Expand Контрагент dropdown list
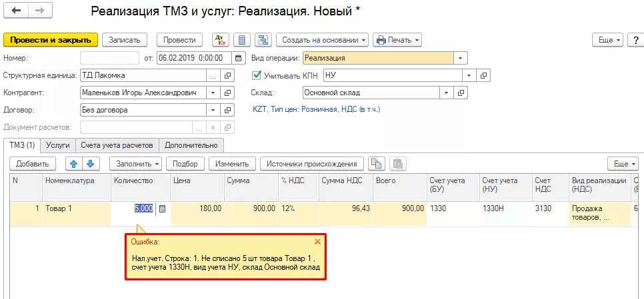This screenshot has height=299, width=644. click(x=213, y=93)
